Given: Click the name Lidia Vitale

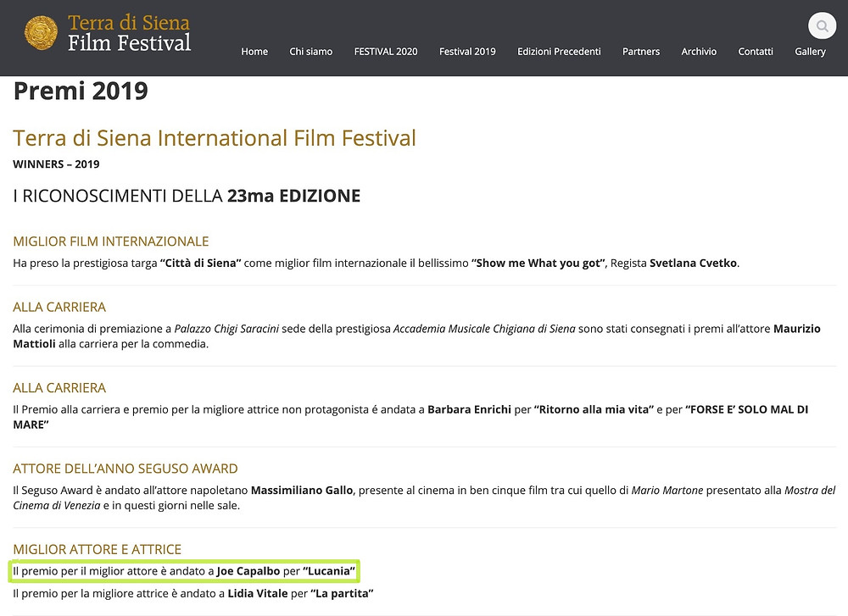Looking at the screenshot, I should 258,593.
